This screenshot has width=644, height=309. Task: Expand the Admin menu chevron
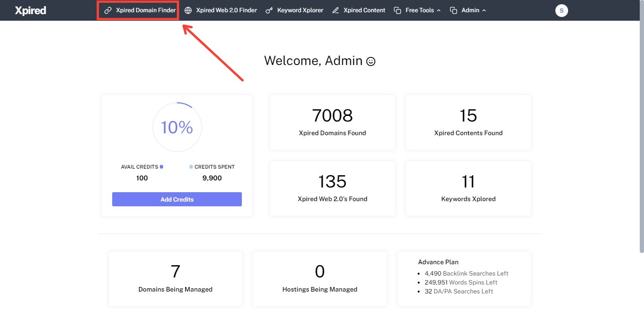point(484,10)
